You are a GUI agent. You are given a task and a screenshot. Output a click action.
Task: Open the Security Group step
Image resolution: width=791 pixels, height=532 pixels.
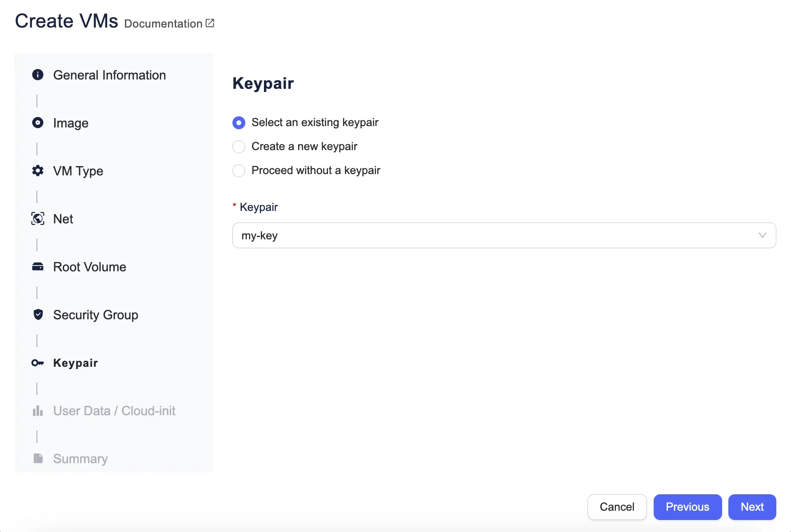click(96, 315)
